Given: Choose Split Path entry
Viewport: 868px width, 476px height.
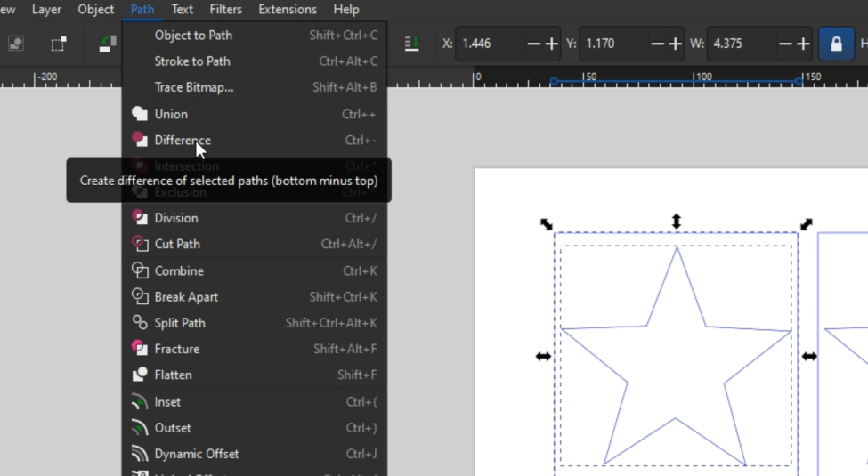Looking at the screenshot, I should (180, 323).
